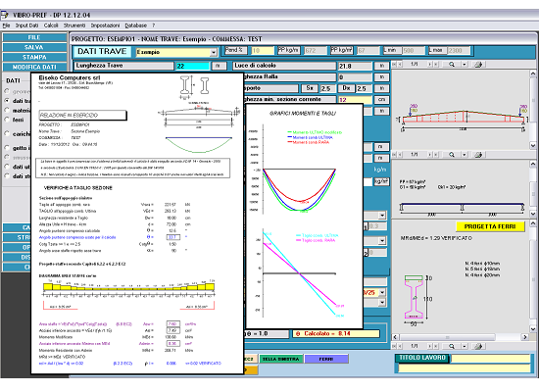
Task: Go to previous page in section viewer bottom toolbar
Action: [x=399, y=346]
